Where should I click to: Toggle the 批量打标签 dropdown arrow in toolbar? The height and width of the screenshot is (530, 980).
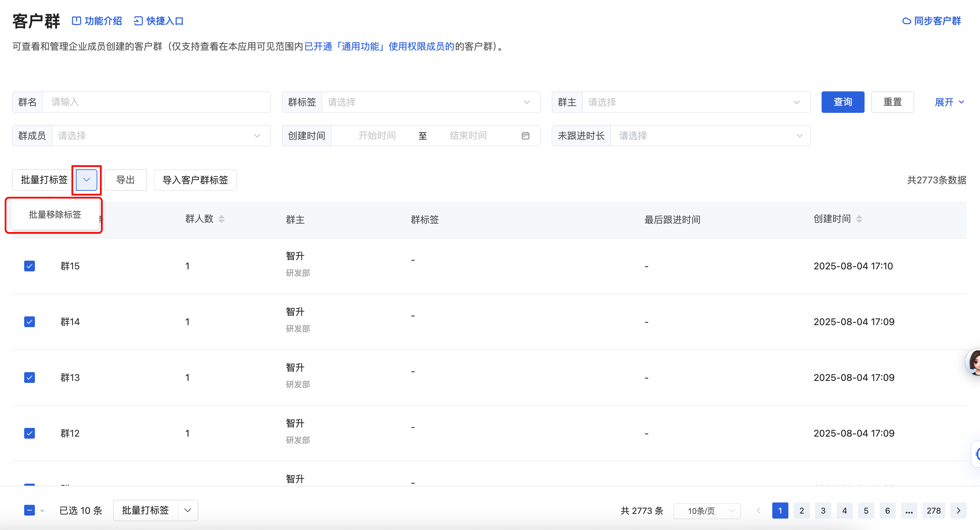coord(86,180)
